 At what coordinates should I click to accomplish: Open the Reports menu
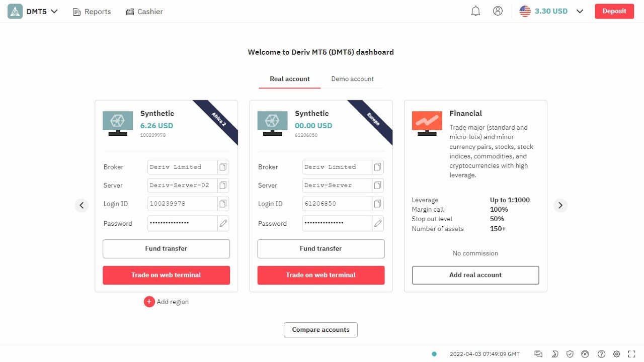coord(92,12)
